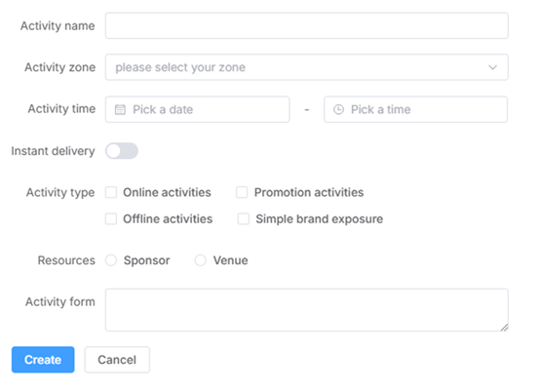Viewport: 540px width, 392px height.
Task: Choose the Venue radio option
Action: [201, 260]
